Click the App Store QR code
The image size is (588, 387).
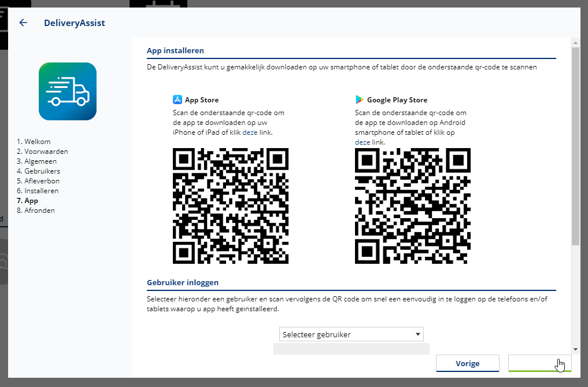click(x=231, y=206)
